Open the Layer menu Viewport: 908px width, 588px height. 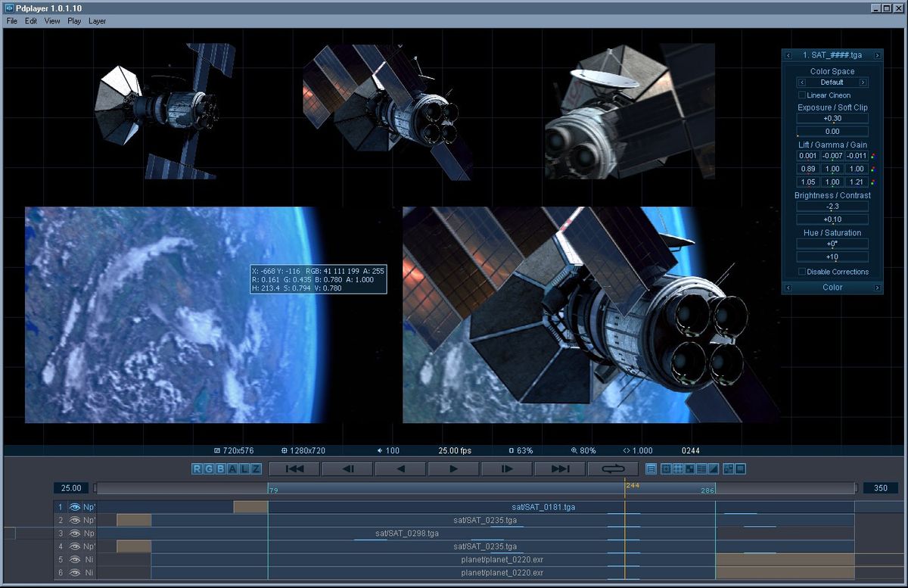coord(97,21)
